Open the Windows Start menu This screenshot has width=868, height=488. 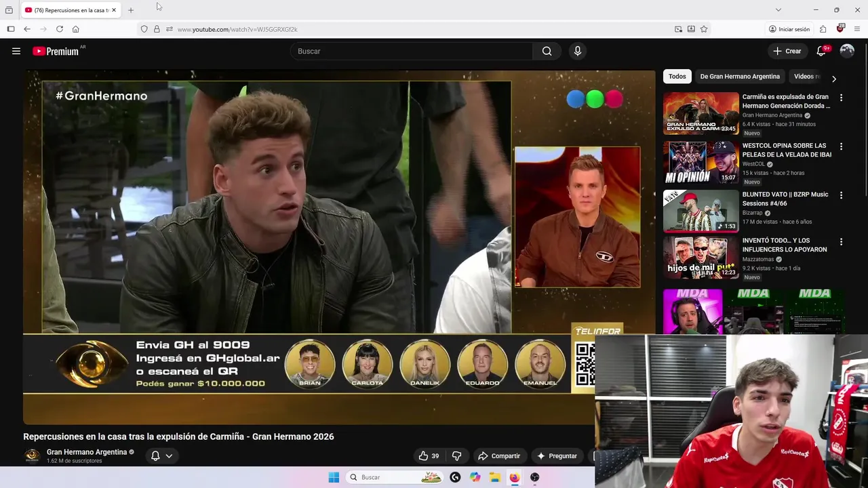334,477
